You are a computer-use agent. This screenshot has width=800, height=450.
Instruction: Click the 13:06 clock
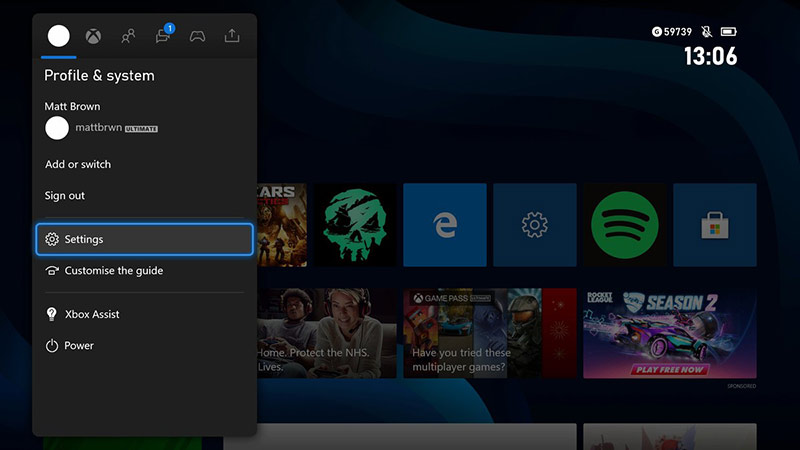click(x=711, y=56)
